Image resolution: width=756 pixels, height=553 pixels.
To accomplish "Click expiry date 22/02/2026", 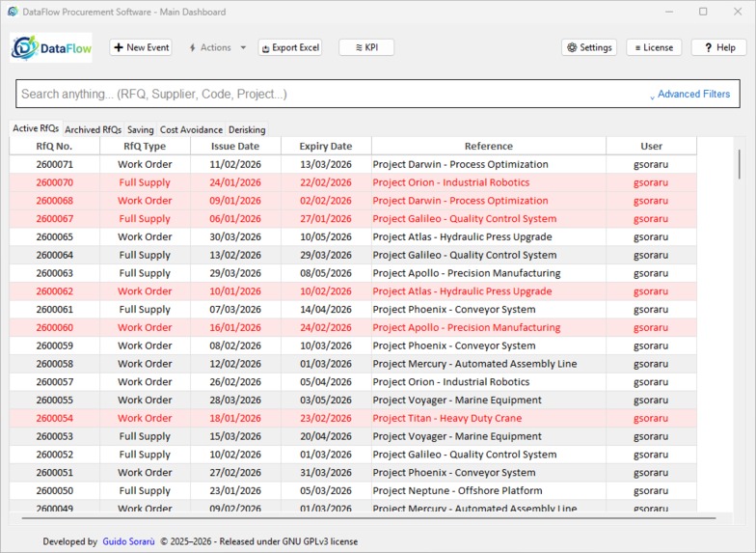I will point(326,182).
